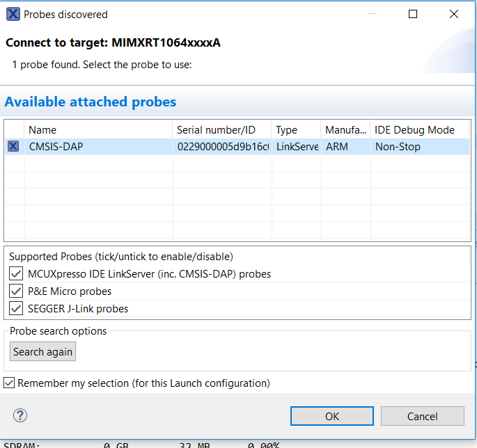Click the Type column header
This screenshot has width=477, height=448.
click(x=296, y=130)
